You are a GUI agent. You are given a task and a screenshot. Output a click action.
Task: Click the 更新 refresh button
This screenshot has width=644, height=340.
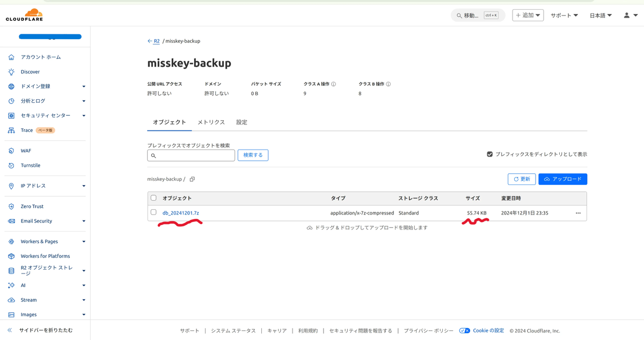point(522,179)
